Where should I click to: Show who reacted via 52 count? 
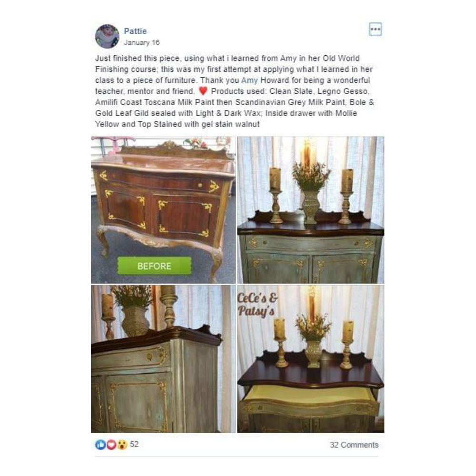click(134, 445)
